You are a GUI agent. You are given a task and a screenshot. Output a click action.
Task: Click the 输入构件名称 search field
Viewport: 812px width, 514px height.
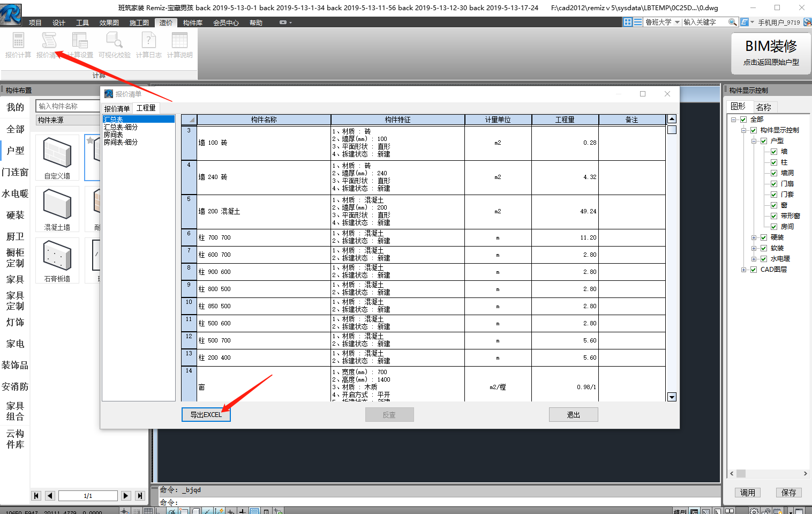tap(67, 106)
